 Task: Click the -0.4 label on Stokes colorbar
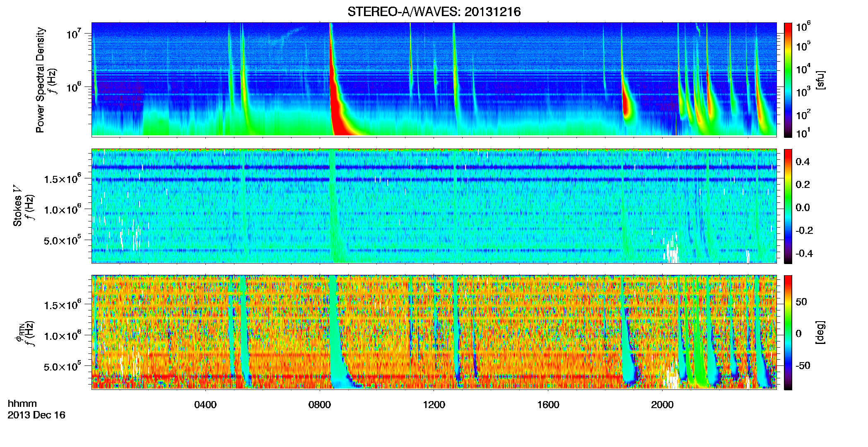pyautogui.click(x=804, y=253)
